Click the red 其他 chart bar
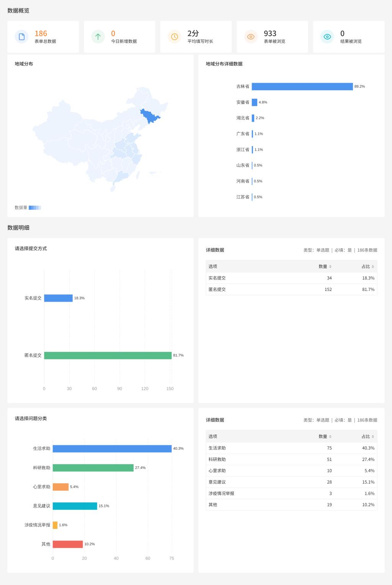Viewport: 392px width, 585px height. pos(68,544)
